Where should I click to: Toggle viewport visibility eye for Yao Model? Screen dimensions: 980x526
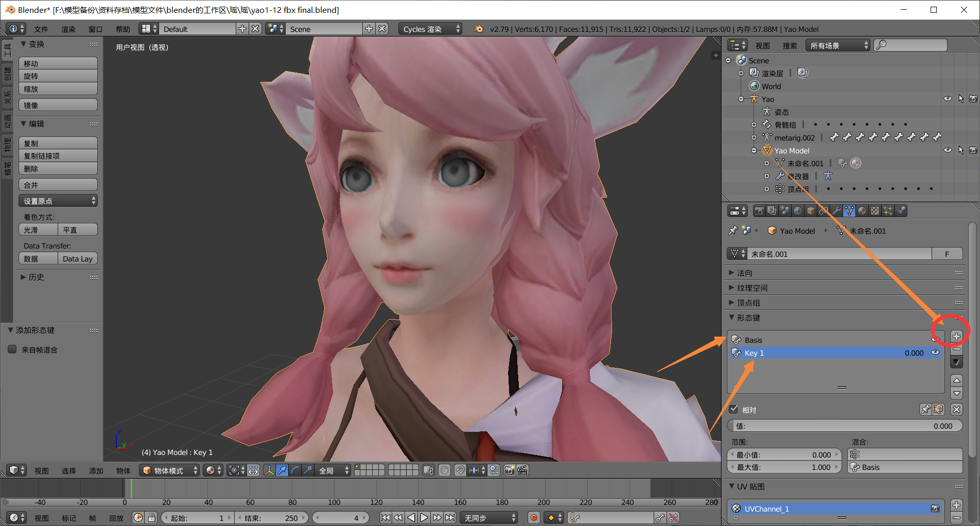pyautogui.click(x=948, y=150)
